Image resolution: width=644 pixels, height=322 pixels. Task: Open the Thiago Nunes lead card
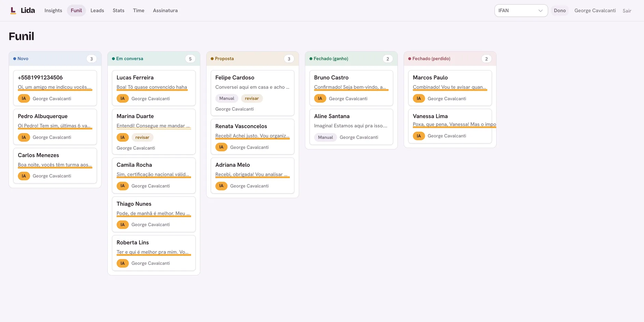154,214
